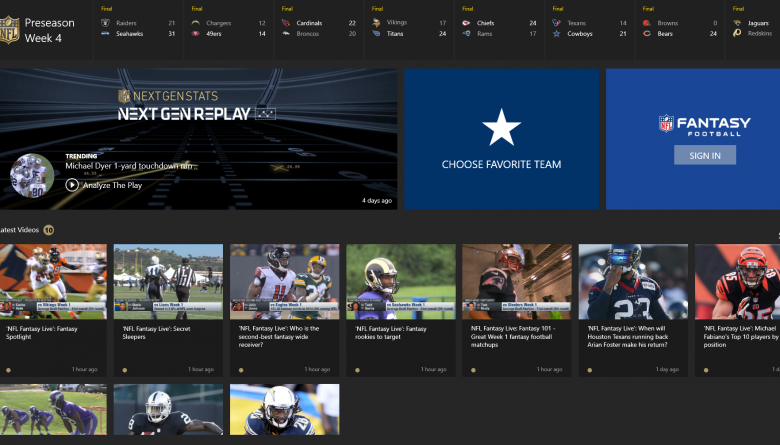Click the Cardinals team logo in scoreboard
Image resolution: width=780 pixels, height=445 pixels.
(x=286, y=23)
